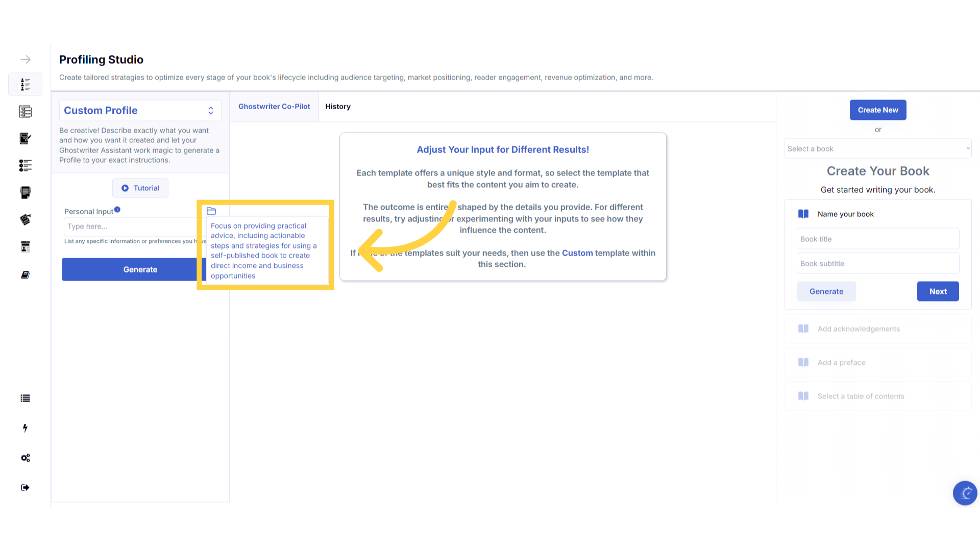
Task: Click the Tutorial button
Action: click(x=140, y=188)
